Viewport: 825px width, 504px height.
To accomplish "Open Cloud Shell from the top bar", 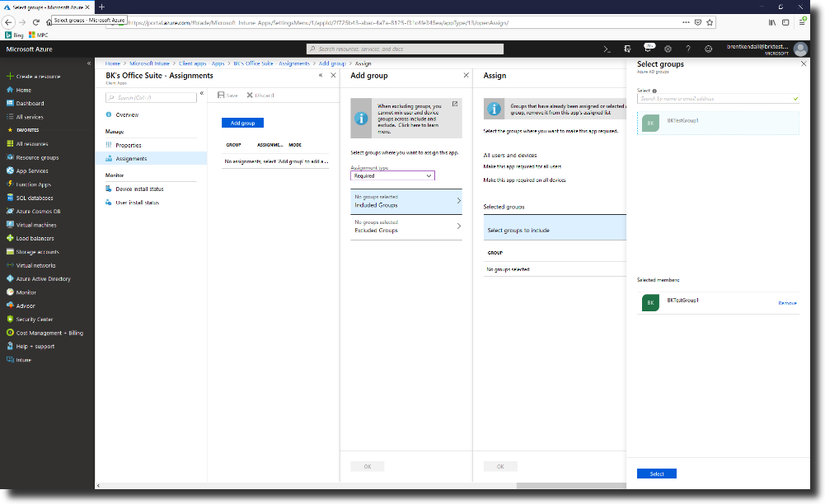I will (607, 49).
